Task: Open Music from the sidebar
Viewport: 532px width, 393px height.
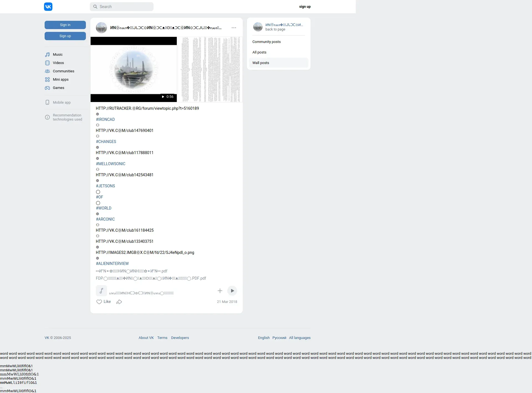Action: (57, 55)
